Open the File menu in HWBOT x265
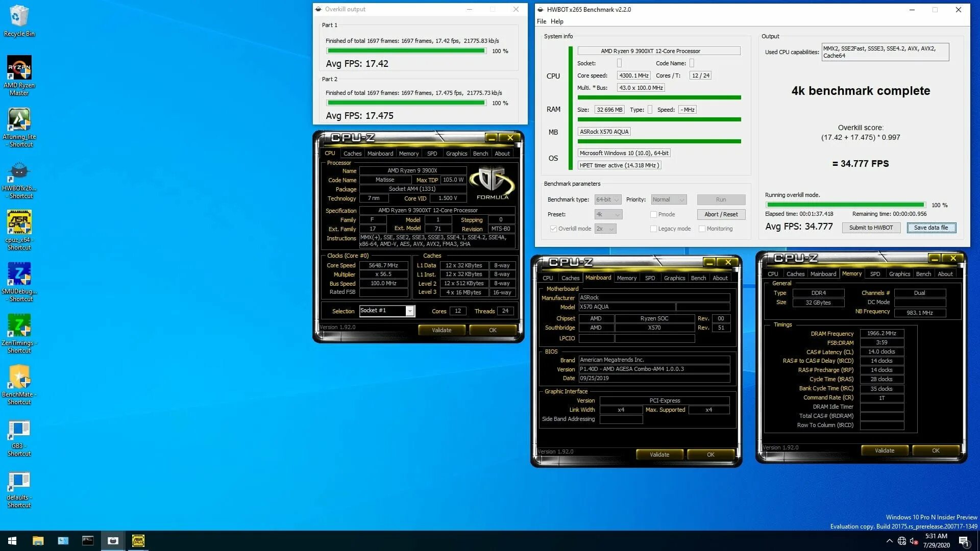The height and width of the screenshot is (551, 980). point(542,21)
